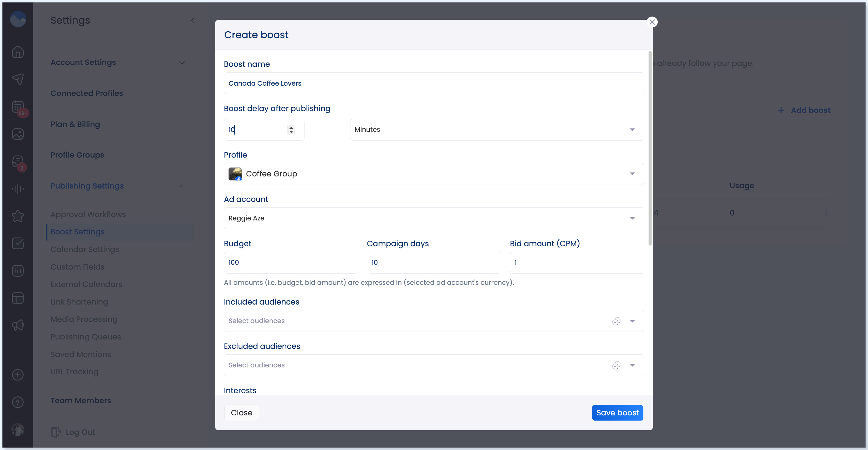868x450 pixels.
Task: Select Publishing Queues
Action: [86, 337]
